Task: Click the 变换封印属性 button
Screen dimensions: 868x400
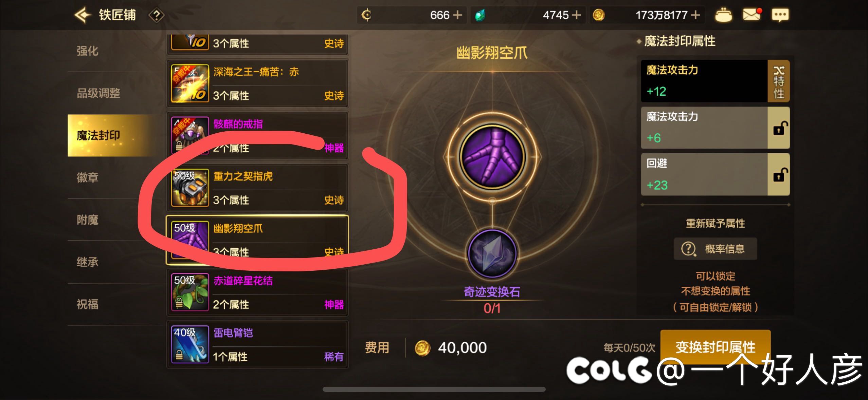Action: click(x=715, y=347)
